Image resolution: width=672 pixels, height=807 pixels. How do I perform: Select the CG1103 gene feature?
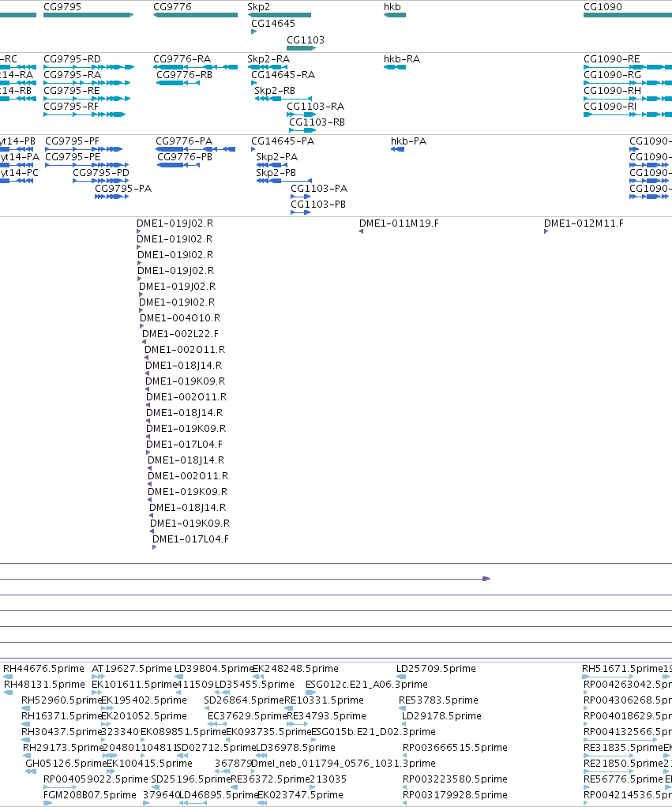301,48
